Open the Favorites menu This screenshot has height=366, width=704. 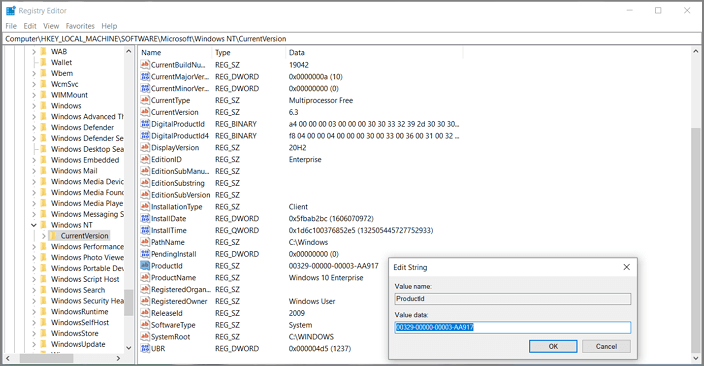(80, 26)
